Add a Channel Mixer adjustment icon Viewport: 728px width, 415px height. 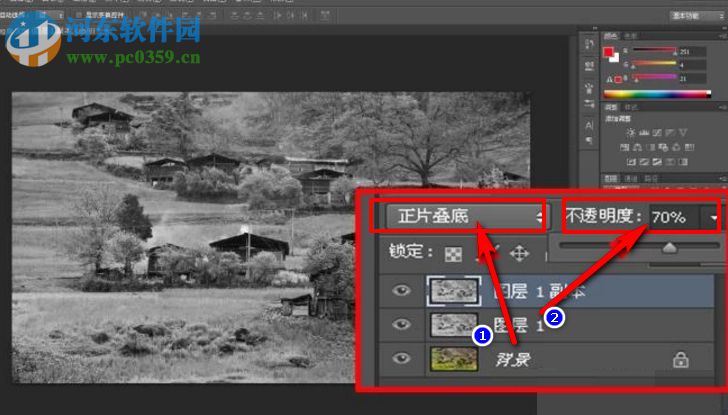676,147
